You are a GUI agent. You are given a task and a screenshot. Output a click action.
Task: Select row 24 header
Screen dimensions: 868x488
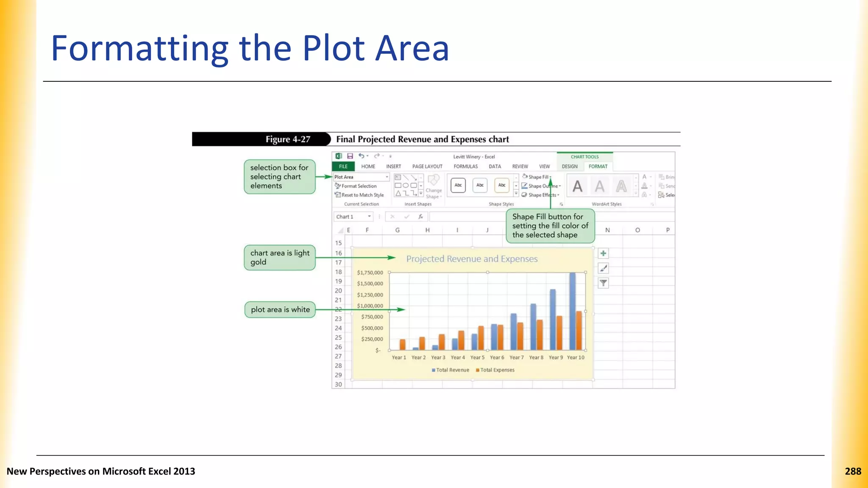pos(338,328)
